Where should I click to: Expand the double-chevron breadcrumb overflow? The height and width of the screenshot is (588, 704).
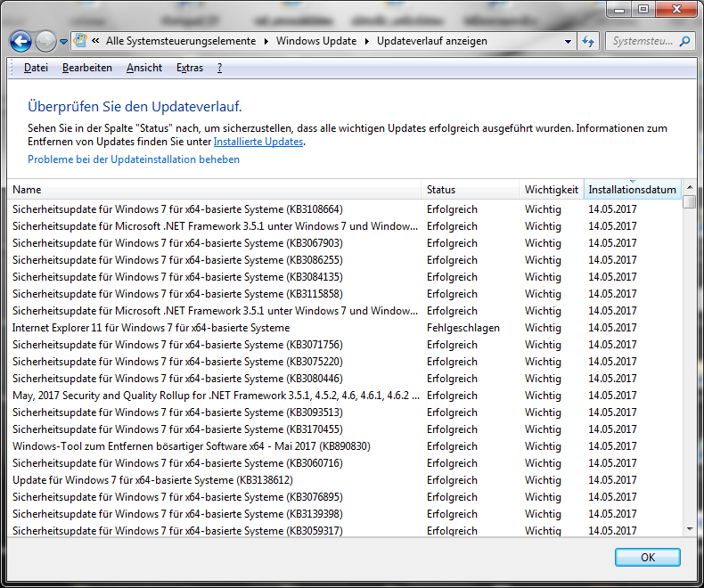[95, 41]
